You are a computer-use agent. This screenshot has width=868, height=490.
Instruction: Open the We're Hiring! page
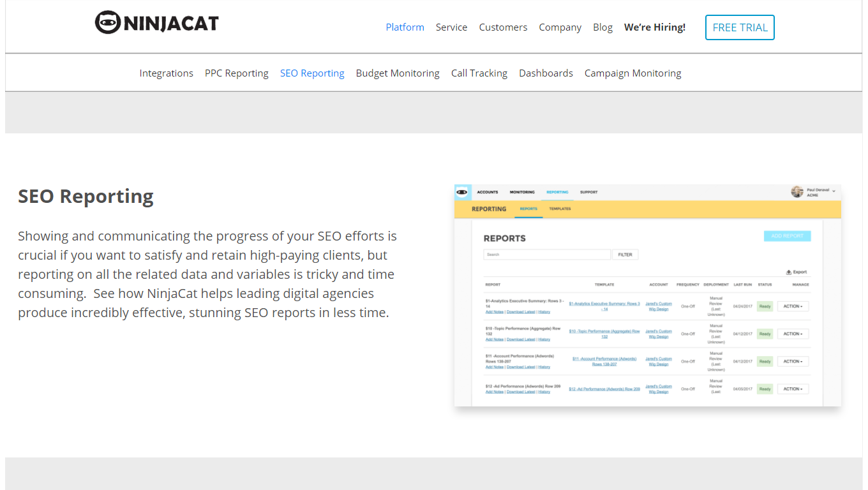point(655,27)
